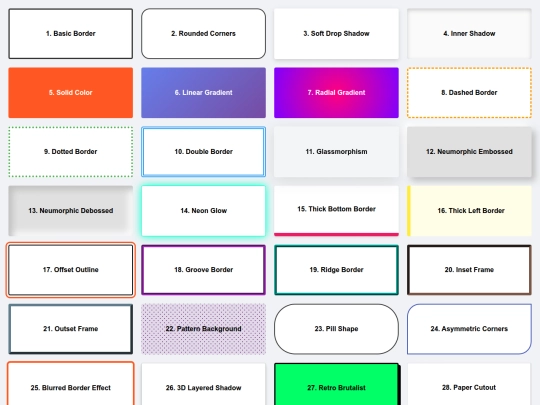This screenshot has width=540, height=405.
Task: Select the Linear Gradient card
Action: [x=204, y=93]
